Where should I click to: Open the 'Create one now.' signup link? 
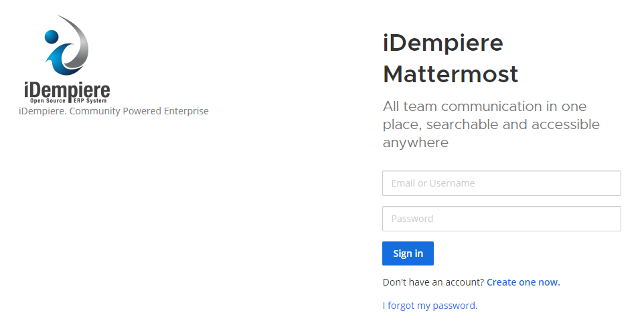pyautogui.click(x=524, y=282)
